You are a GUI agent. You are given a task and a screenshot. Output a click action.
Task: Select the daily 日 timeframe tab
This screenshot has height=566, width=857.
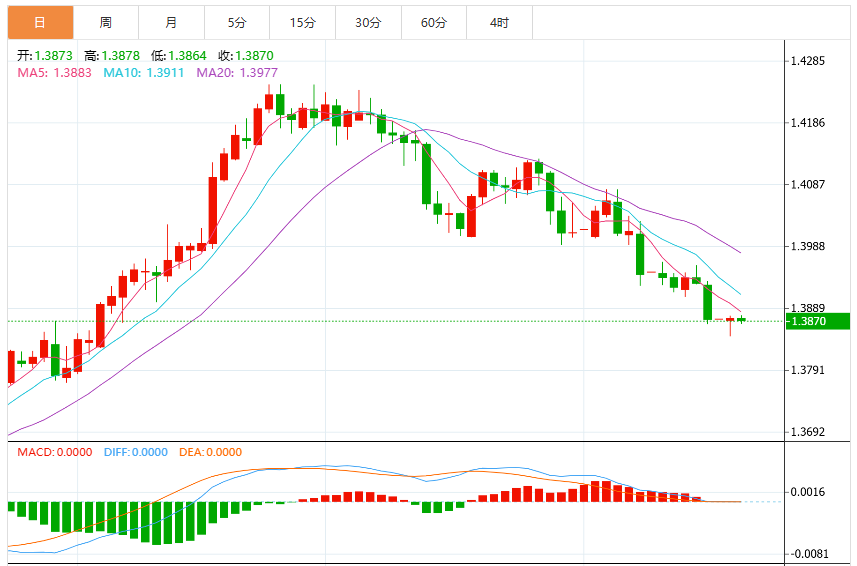[x=40, y=23]
